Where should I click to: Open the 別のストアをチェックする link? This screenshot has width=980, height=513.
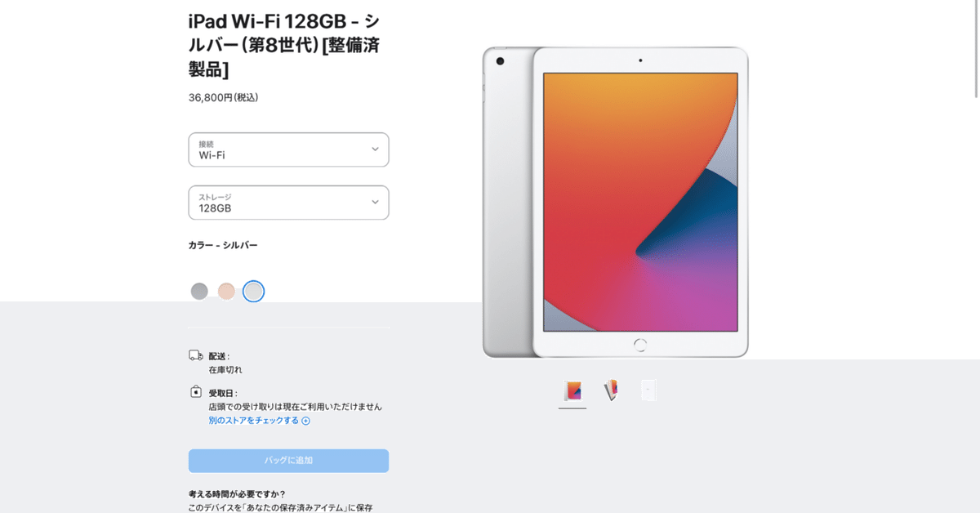pos(254,421)
